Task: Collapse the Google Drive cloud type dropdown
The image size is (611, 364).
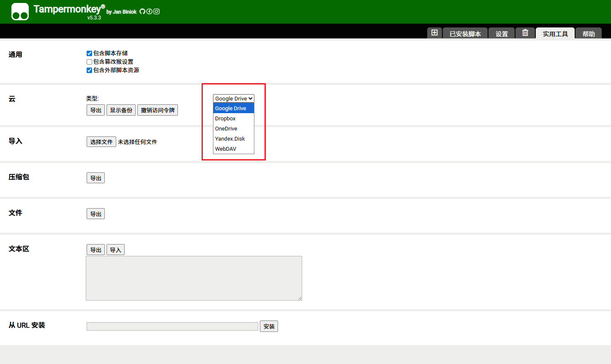Action: pyautogui.click(x=234, y=98)
